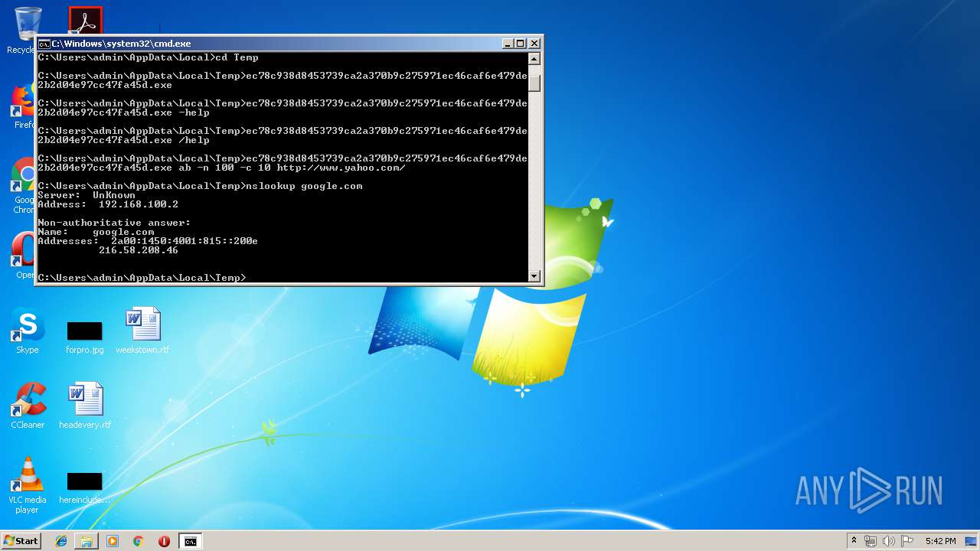Open the Action Center flag icon

pos(907,541)
